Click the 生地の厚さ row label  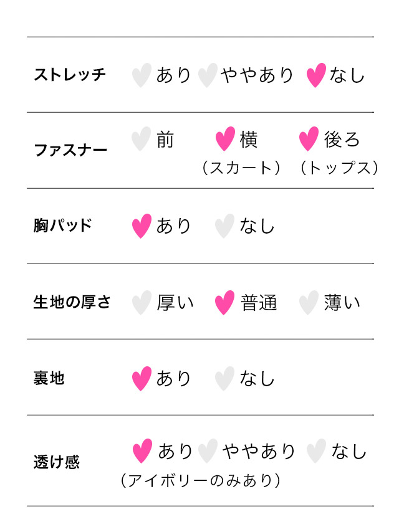[x=72, y=302]
